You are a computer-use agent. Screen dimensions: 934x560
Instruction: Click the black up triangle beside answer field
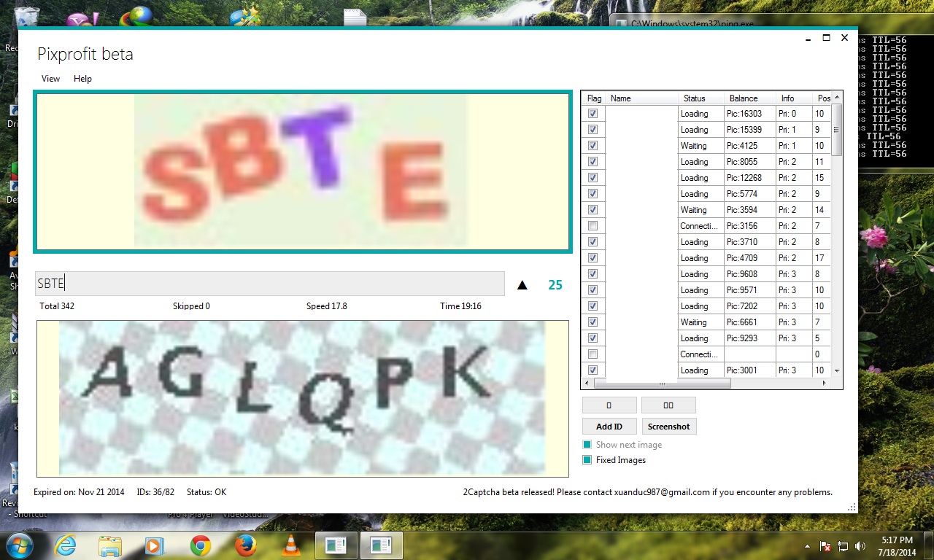522,285
